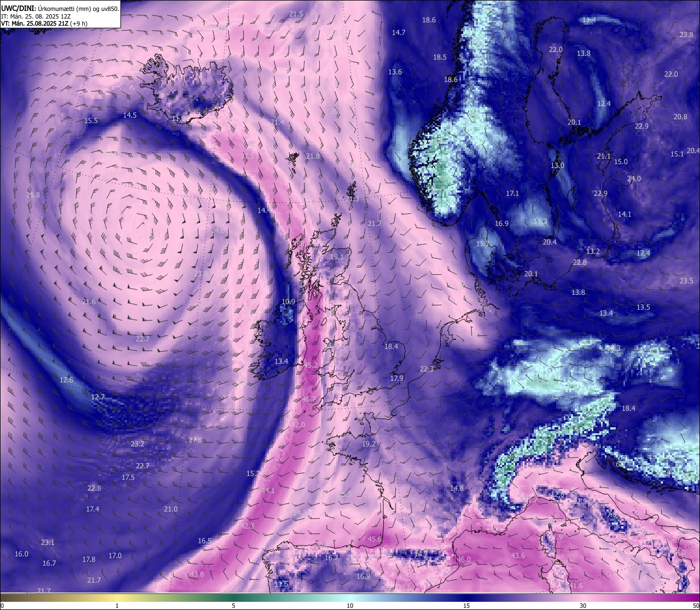Click the map value "17.9" over England

(x=396, y=378)
